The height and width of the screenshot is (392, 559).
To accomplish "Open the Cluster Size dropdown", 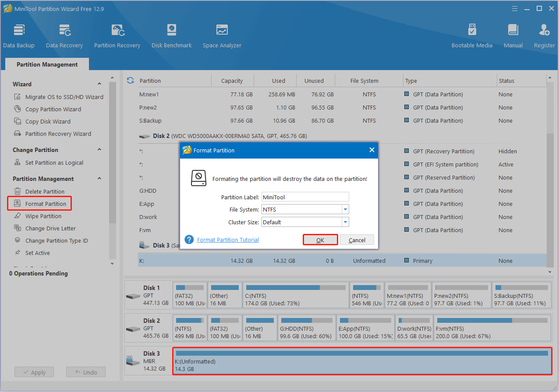I will pos(346,222).
